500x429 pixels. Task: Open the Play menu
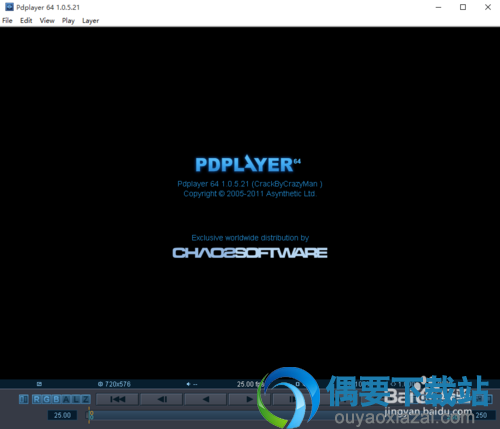click(68, 21)
